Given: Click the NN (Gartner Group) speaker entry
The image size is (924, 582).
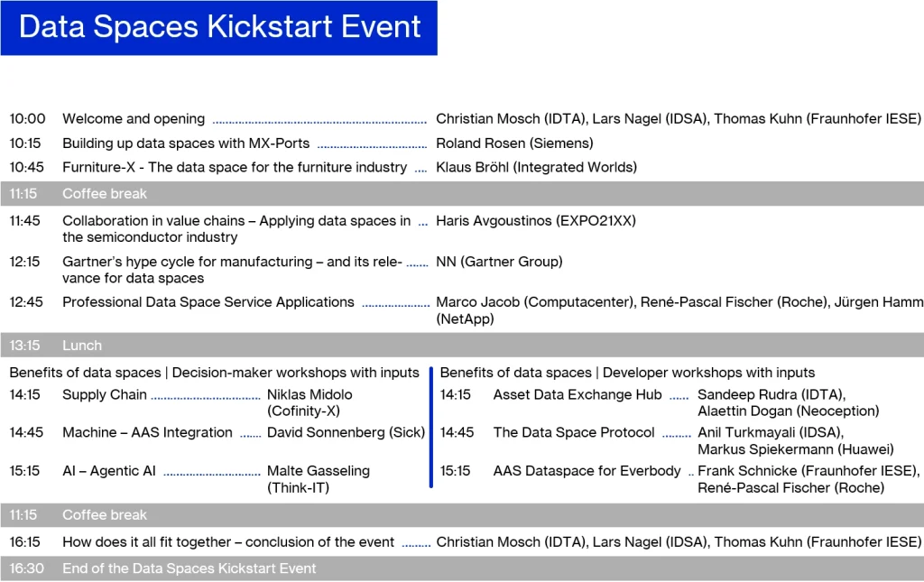Looking at the screenshot, I should pyautogui.click(x=499, y=262).
